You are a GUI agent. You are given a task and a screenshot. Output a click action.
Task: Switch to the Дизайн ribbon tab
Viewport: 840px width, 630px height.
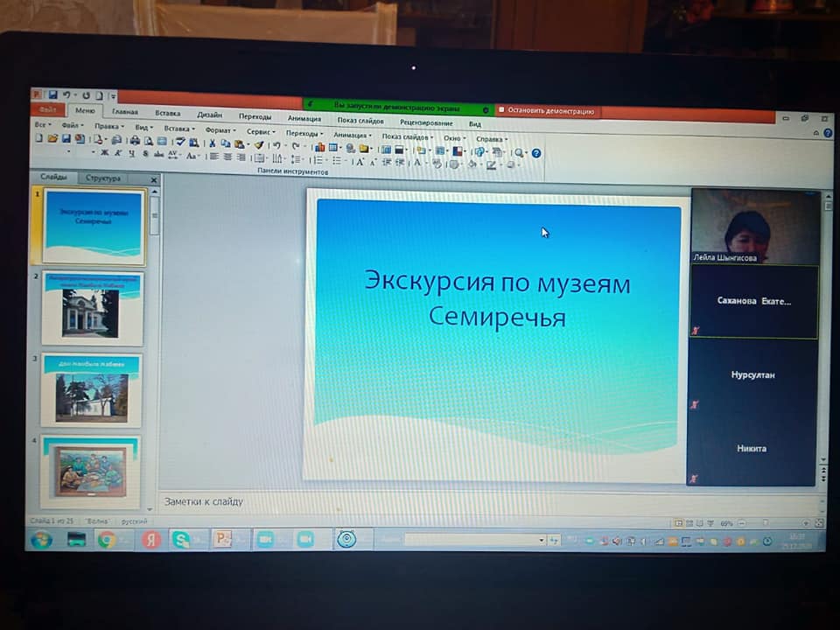tap(209, 114)
